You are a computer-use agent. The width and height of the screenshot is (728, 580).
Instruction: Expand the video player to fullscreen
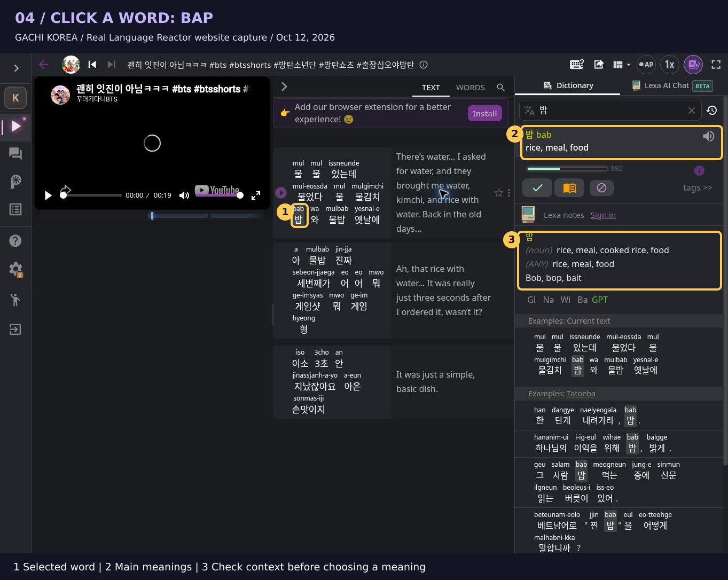(256, 195)
